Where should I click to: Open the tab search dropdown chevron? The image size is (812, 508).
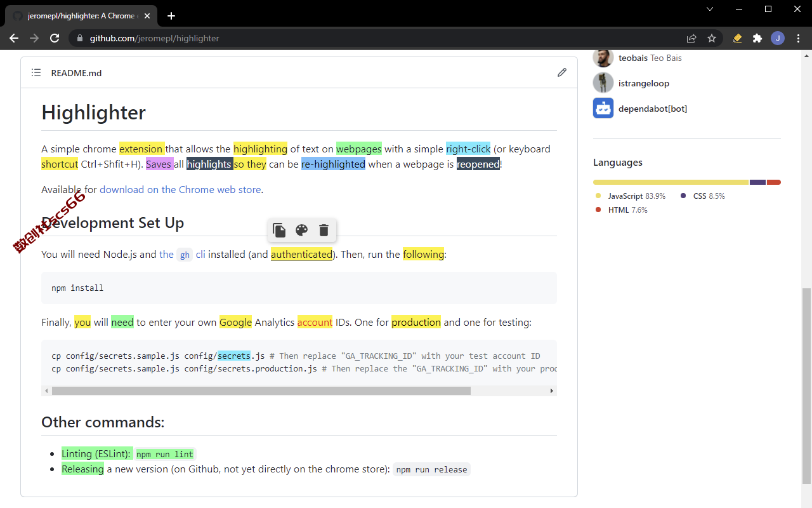[x=710, y=9]
